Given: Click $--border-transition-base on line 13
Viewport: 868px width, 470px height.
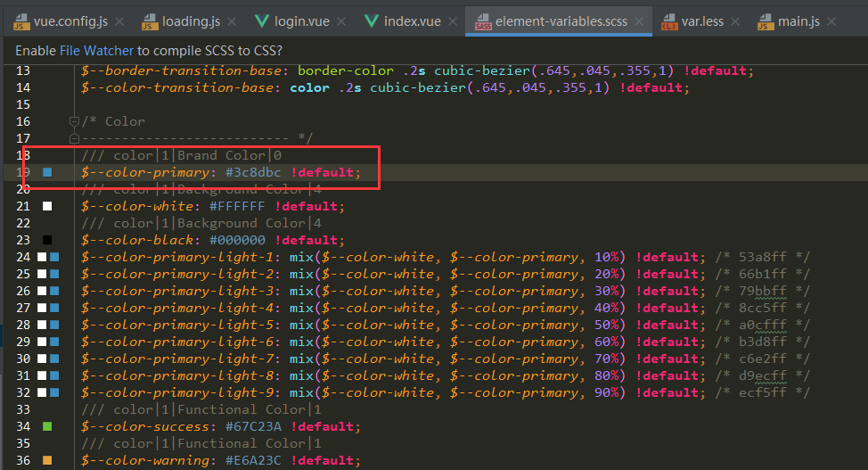Looking at the screenshot, I should (181, 71).
